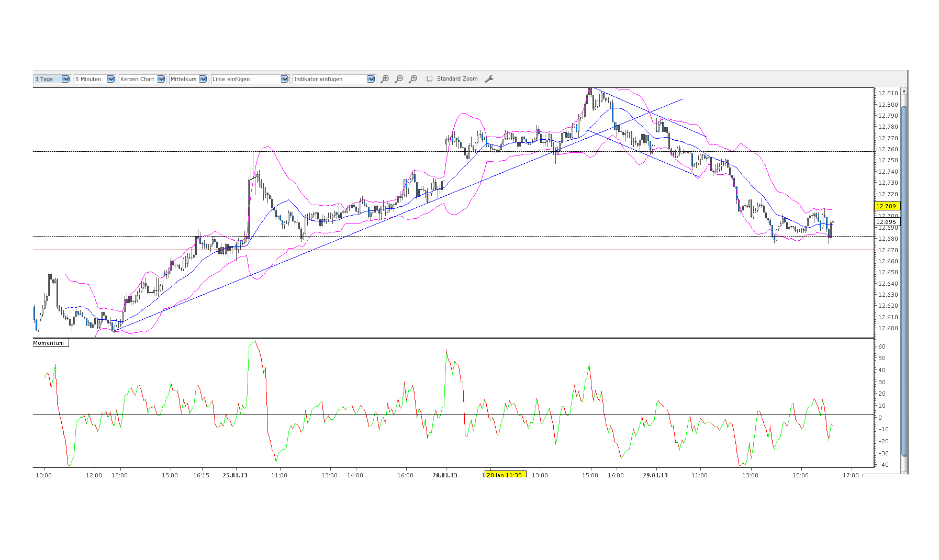The width and height of the screenshot is (939, 560).
Task: Toggle Standard Zoom off after enabling
Action: [430, 78]
